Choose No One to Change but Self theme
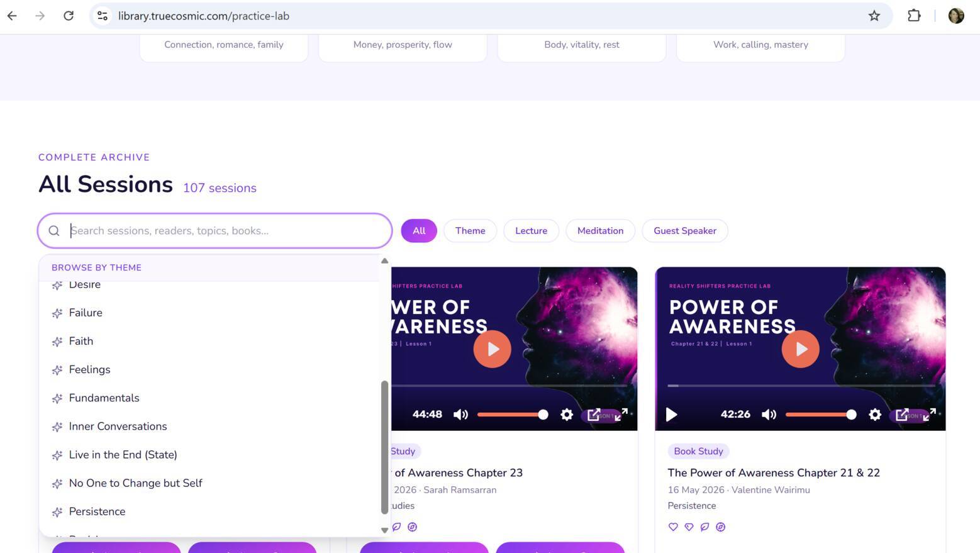 tap(210, 483)
